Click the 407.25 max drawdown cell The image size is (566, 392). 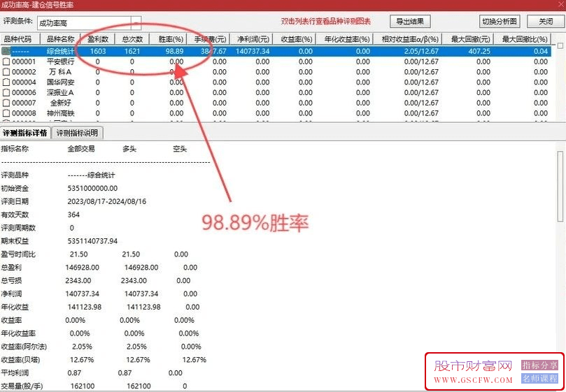[x=479, y=51]
